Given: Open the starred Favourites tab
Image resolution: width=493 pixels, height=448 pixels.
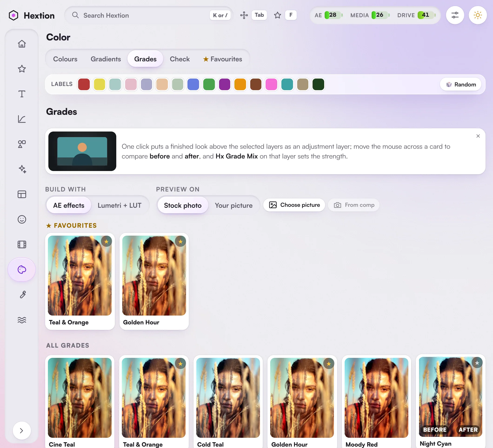Looking at the screenshot, I should tap(223, 59).
